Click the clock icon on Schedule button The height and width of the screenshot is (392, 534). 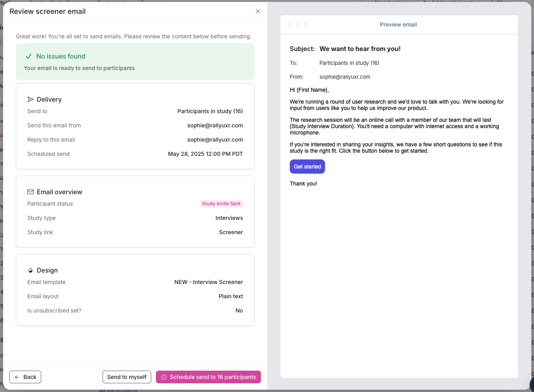click(x=163, y=377)
